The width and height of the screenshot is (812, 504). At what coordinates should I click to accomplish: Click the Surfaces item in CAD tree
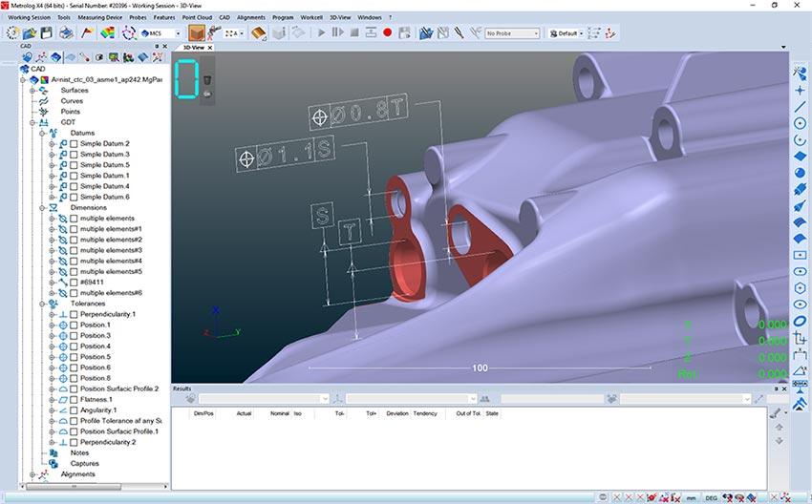(x=75, y=90)
